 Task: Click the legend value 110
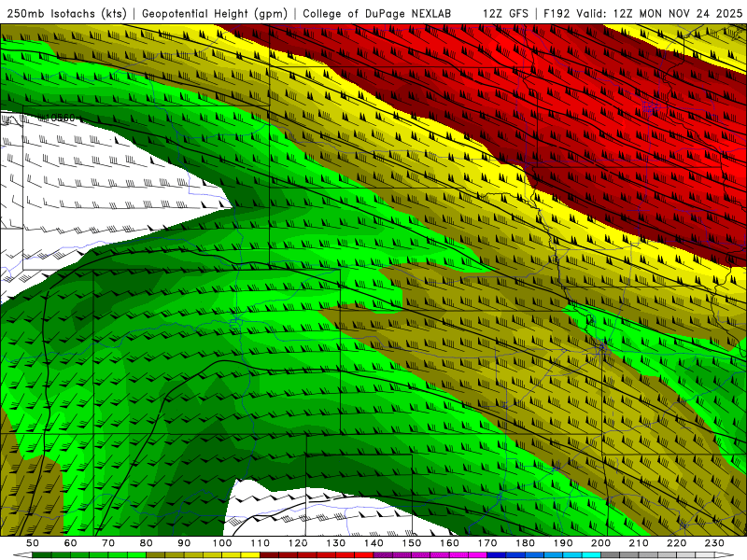point(261,543)
